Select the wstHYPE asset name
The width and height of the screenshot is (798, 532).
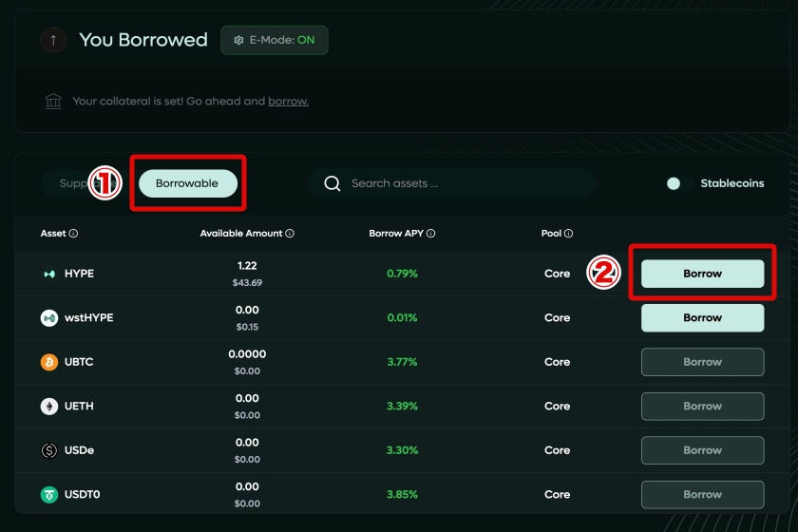pos(88,318)
